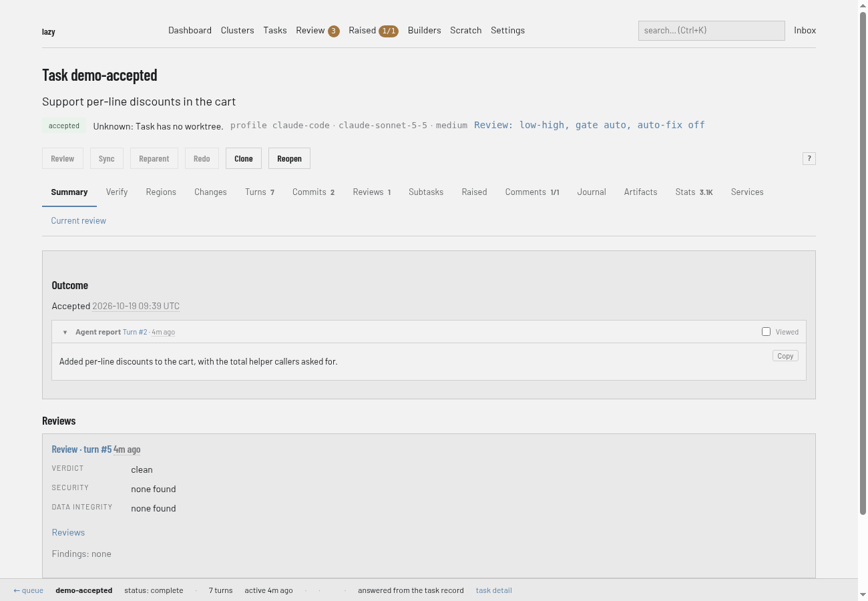Click the scrollbar down arrow
Screen dimensions: 868x601
(x=863, y=594)
